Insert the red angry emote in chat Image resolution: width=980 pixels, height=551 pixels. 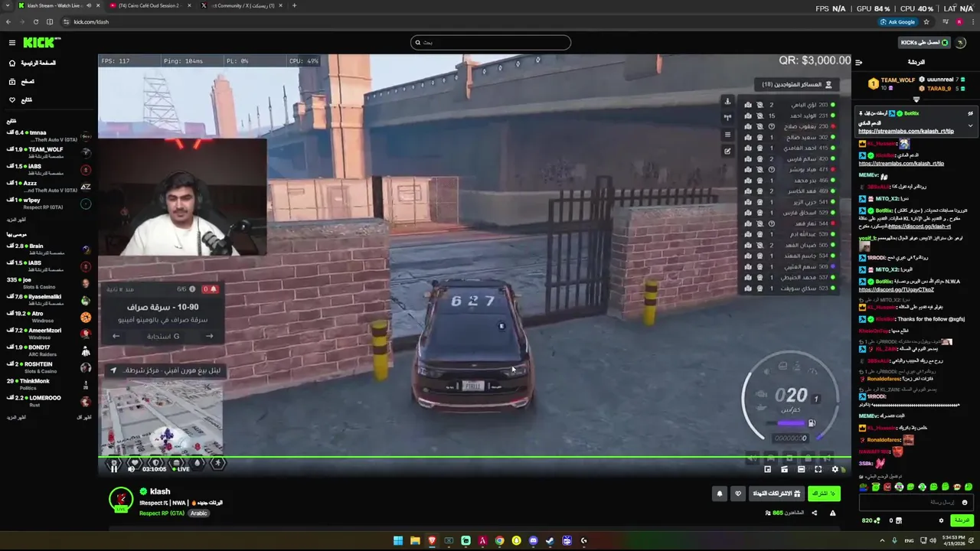click(x=887, y=487)
